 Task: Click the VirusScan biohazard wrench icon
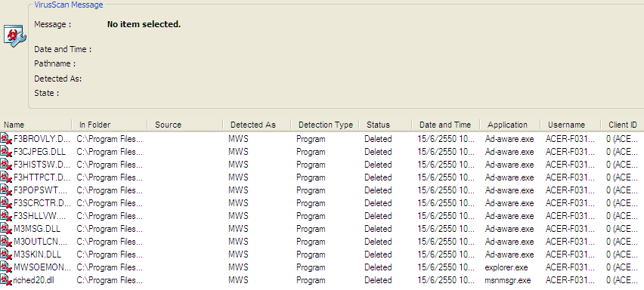point(15,35)
